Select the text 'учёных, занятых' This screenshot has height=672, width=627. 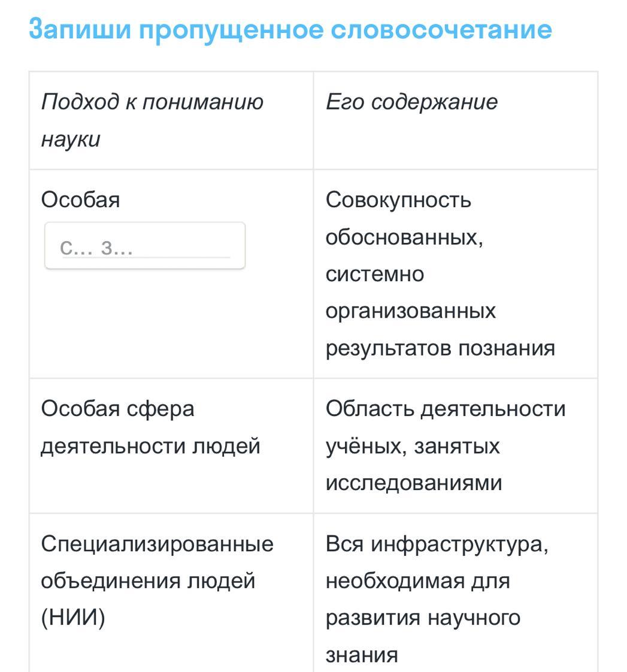(x=413, y=446)
